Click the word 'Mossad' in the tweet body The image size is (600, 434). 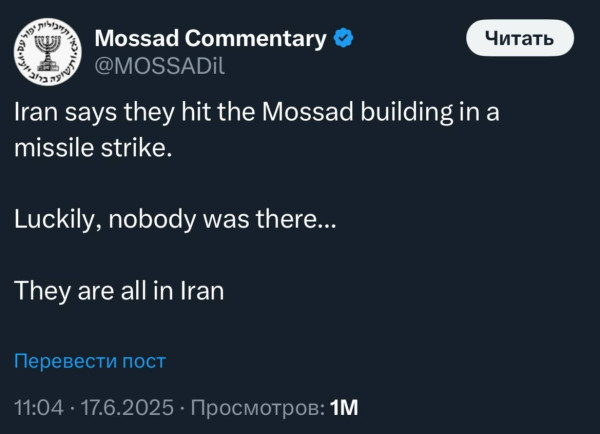[308, 112]
